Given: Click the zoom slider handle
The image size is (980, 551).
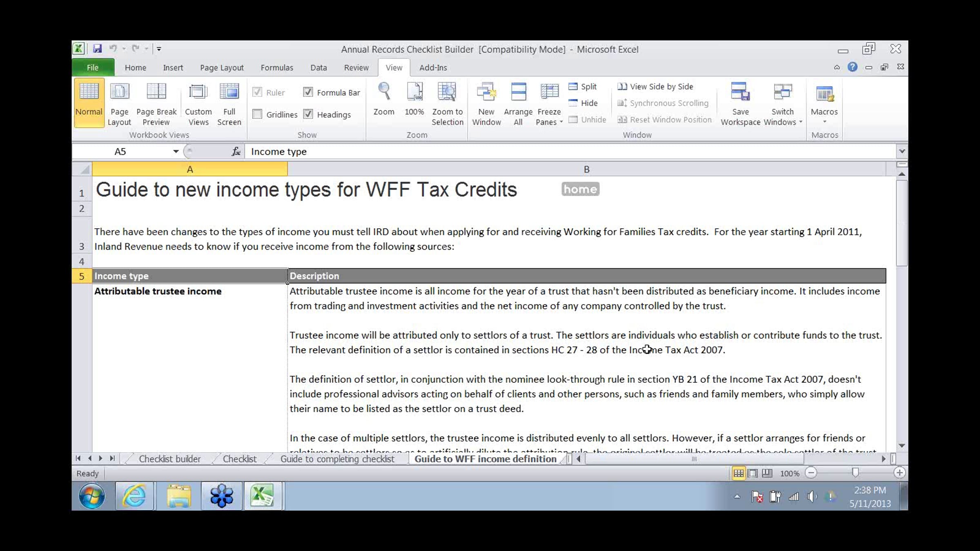Looking at the screenshot, I should (x=855, y=473).
